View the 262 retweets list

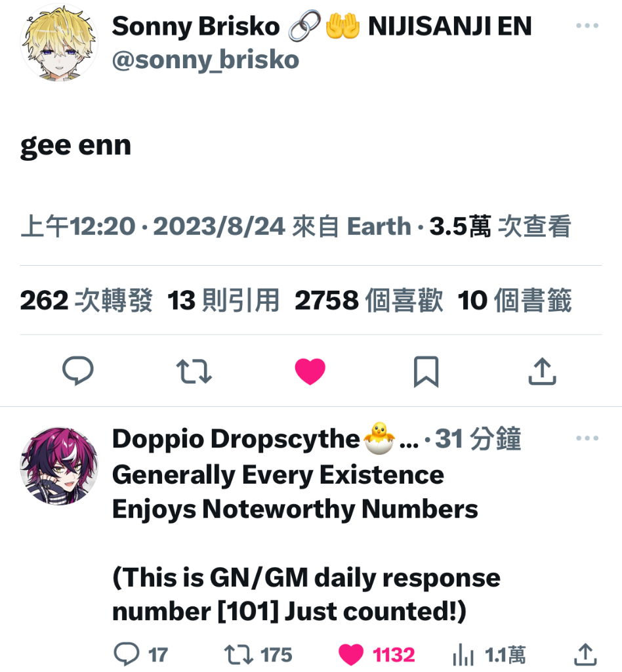(86, 300)
